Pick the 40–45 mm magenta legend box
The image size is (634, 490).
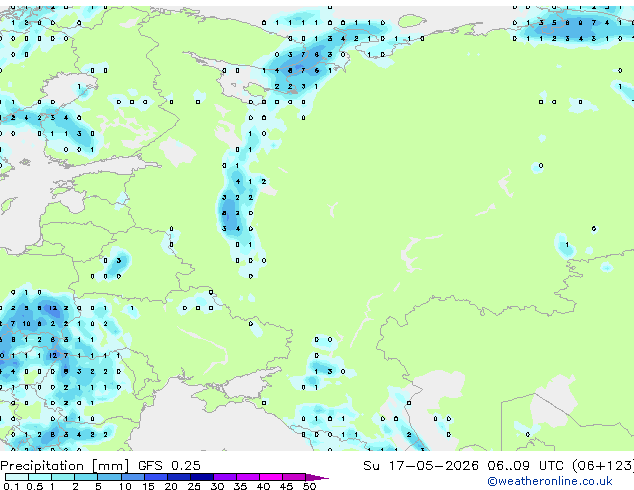click(271, 477)
